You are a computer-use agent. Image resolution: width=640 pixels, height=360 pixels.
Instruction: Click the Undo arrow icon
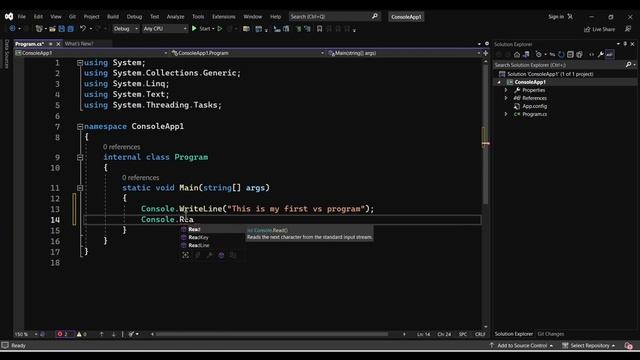83,29
